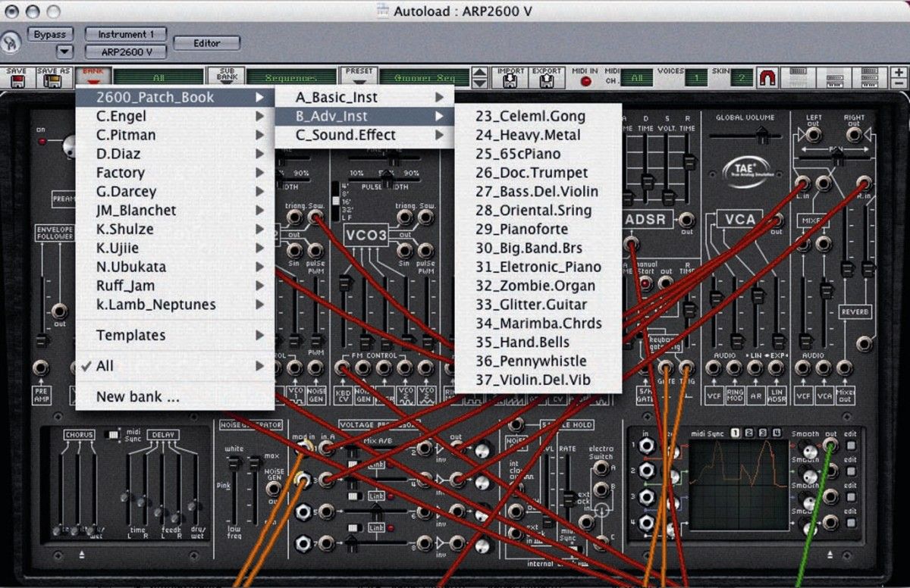This screenshot has height=588, width=910.
Task: Click the red magnet icon in toolbar
Action: click(768, 77)
